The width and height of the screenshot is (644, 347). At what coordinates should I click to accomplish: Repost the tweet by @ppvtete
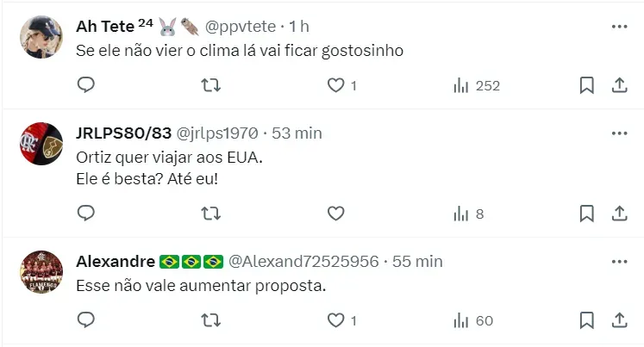(210, 85)
